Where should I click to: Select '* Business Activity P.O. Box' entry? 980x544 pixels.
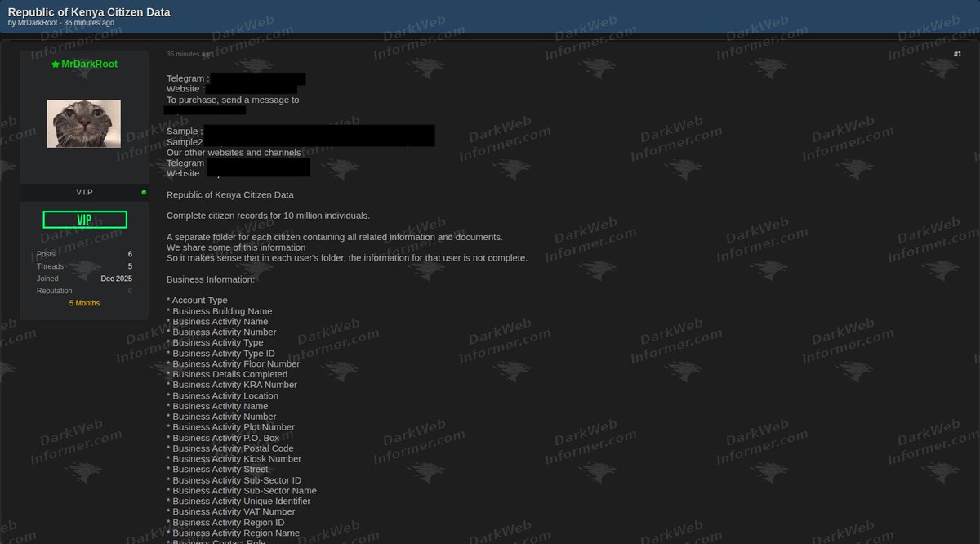pyautogui.click(x=223, y=438)
